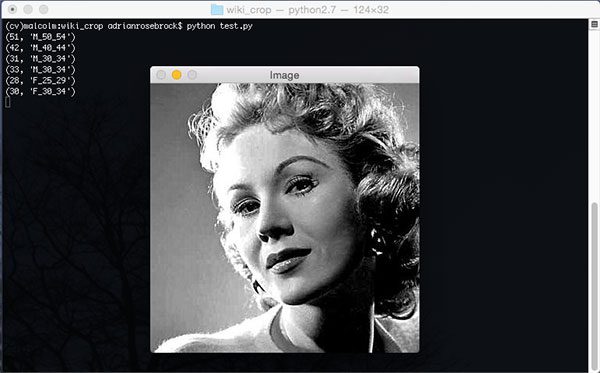This screenshot has height=373, width=600.
Task: Click the terminal's middle minimize window button
Action: (28, 9)
